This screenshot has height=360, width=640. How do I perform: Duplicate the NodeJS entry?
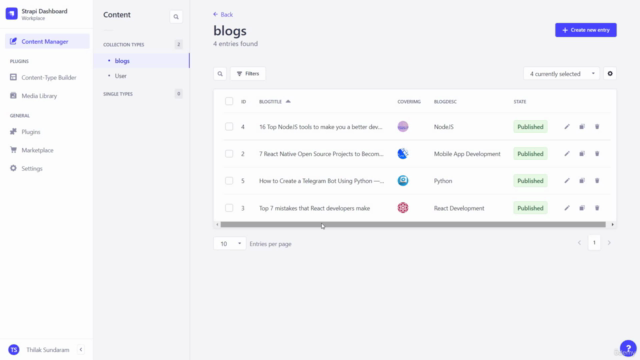[582, 127]
